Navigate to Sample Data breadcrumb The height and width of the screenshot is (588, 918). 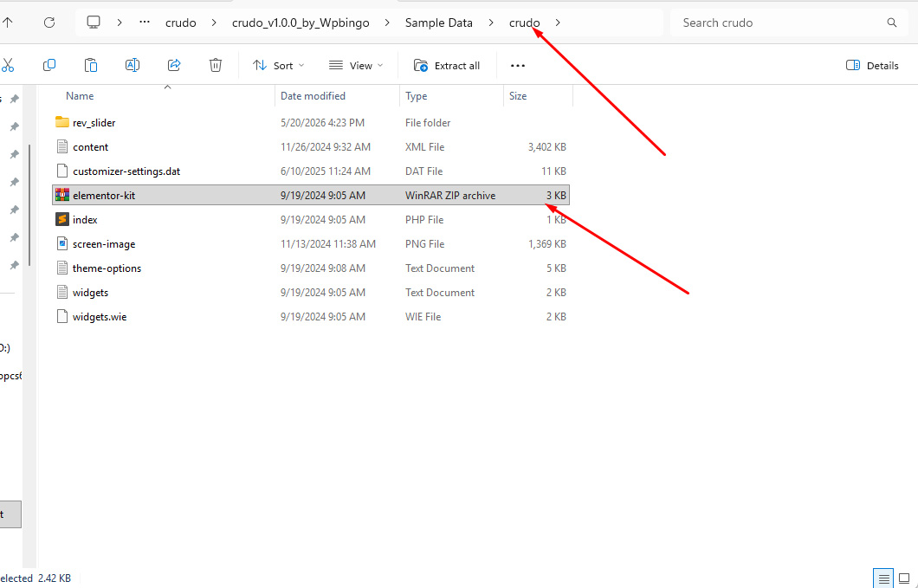tap(438, 23)
